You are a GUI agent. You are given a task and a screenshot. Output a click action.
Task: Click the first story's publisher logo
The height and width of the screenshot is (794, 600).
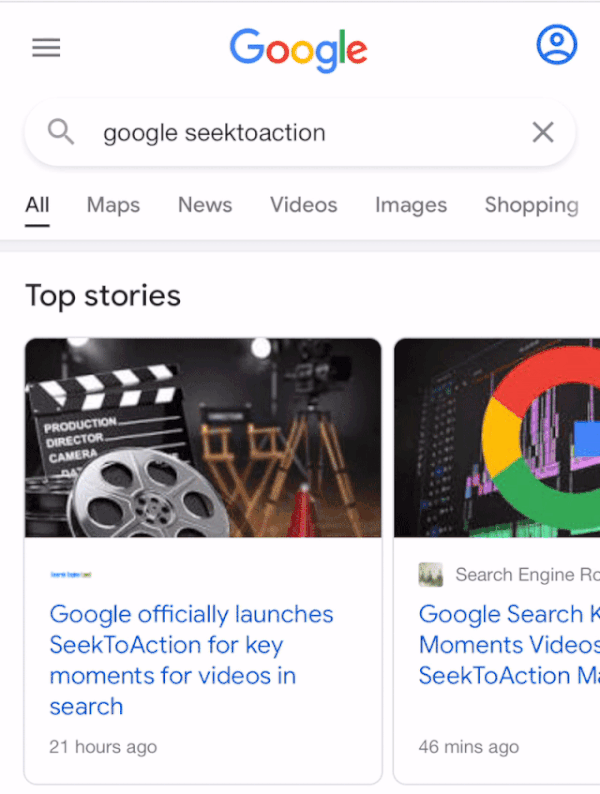(71, 575)
